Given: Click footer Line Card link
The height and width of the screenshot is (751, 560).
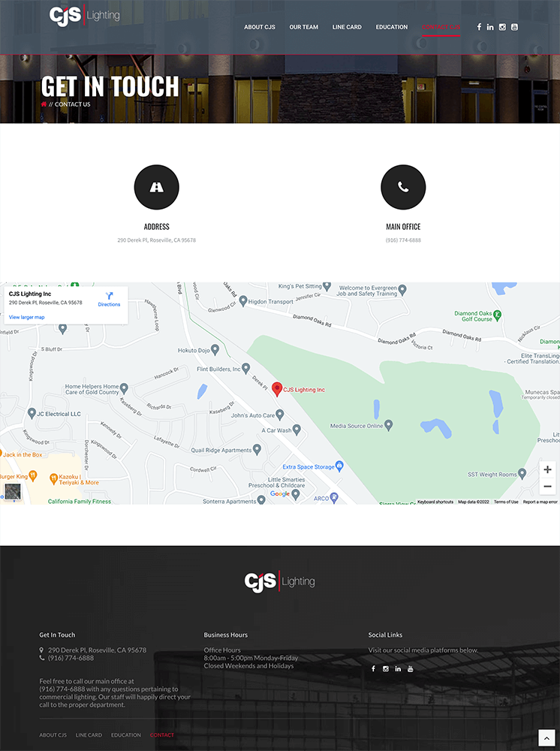Looking at the screenshot, I should (x=89, y=734).
